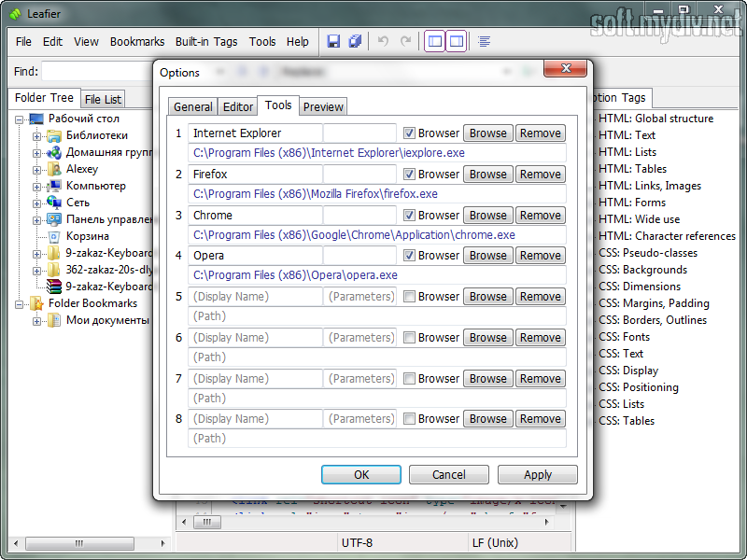The height and width of the screenshot is (560, 747).
Task: Disable the Browser checkbox for Opera
Action: (409, 256)
